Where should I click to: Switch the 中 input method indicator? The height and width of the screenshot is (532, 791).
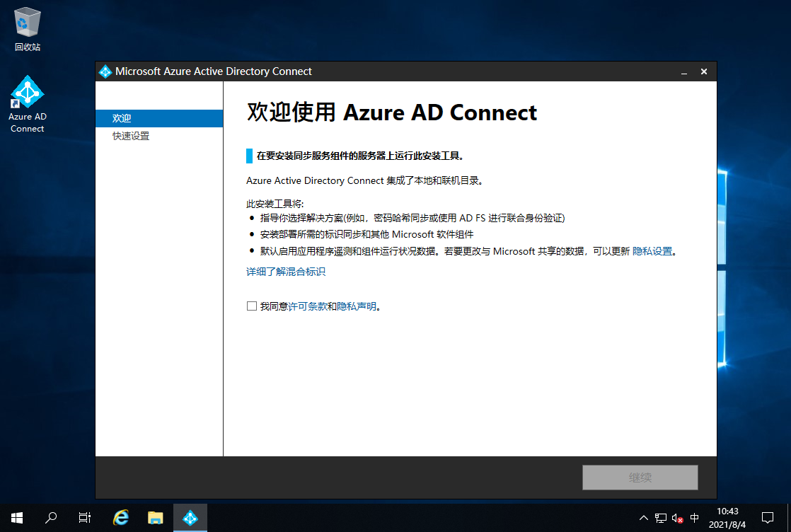[x=694, y=518]
